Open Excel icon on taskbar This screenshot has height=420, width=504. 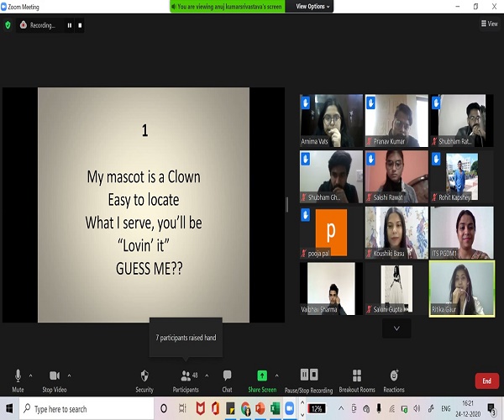[x=275, y=409]
